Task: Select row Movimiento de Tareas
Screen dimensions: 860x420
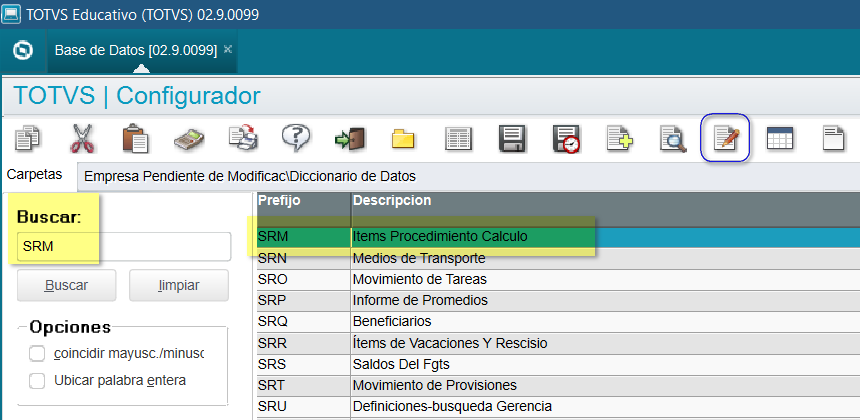Action: click(x=558, y=280)
